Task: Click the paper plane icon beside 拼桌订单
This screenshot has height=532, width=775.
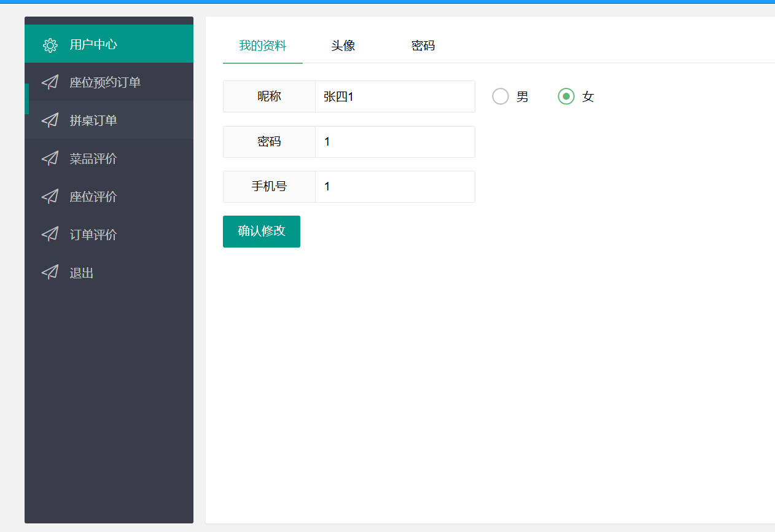Action: [x=50, y=120]
